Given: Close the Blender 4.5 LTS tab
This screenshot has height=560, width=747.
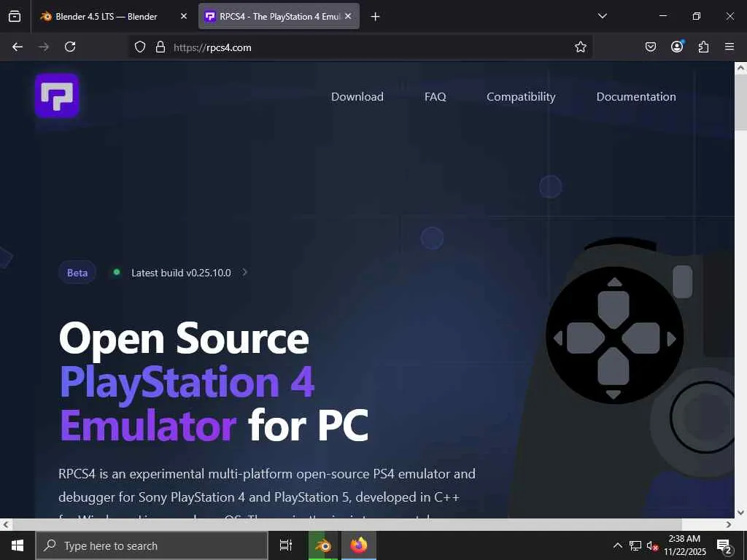Looking at the screenshot, I should point(184,16).
